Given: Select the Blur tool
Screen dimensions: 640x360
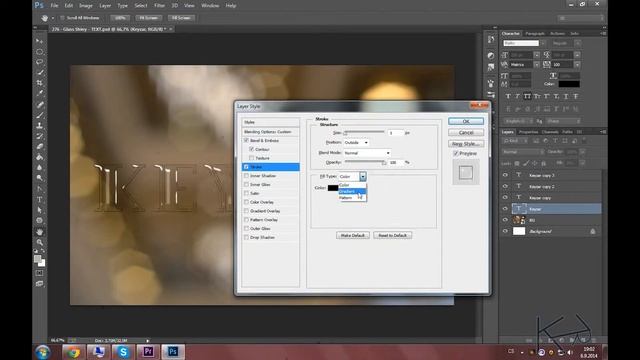Looking at the screenshot, I should [x=40, y=167].
